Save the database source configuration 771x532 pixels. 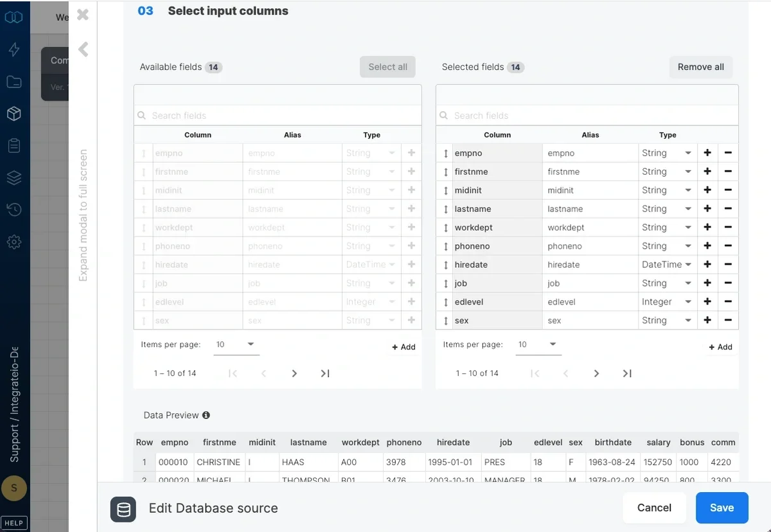[722, 508]
